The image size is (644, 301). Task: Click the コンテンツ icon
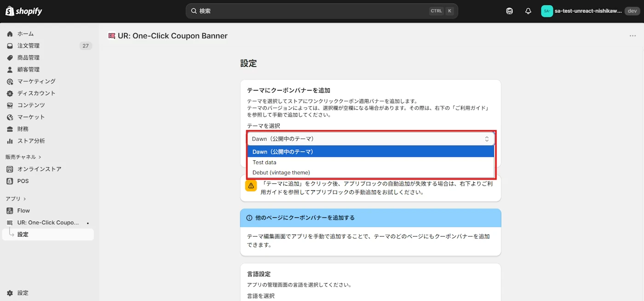pos(10,105)
